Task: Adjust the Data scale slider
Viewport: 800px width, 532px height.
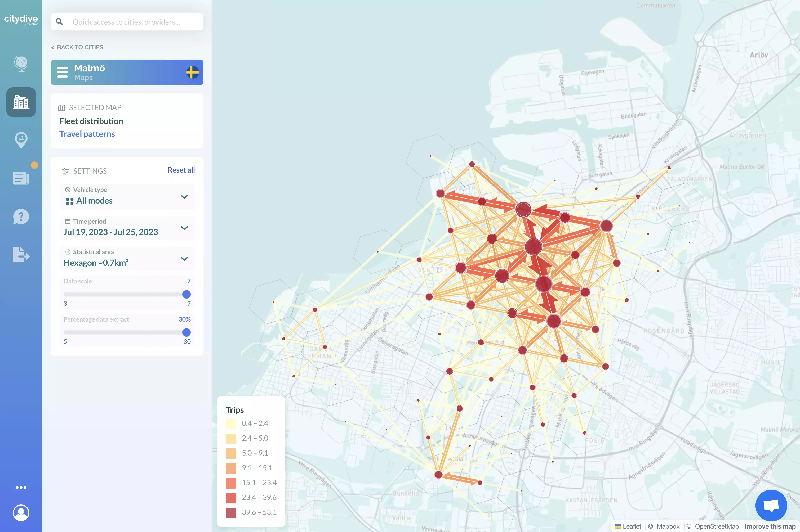Action: coord(186,294)
